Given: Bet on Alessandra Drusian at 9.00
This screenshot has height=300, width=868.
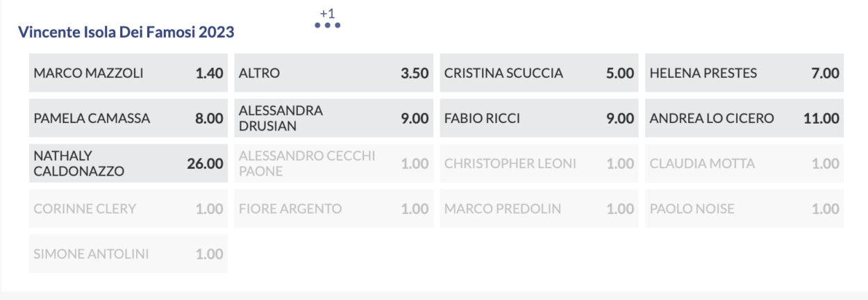Looking at the screenshot, I should point(334,118).
